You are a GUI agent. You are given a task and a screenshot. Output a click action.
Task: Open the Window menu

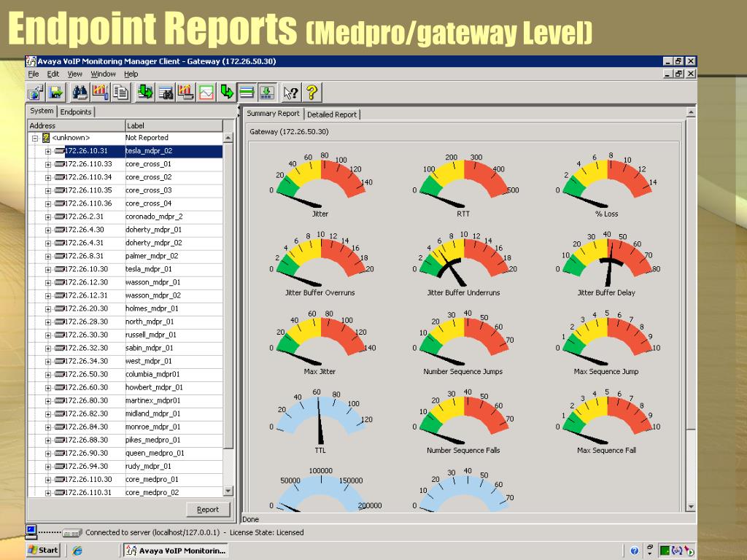[x=103, y=74]
